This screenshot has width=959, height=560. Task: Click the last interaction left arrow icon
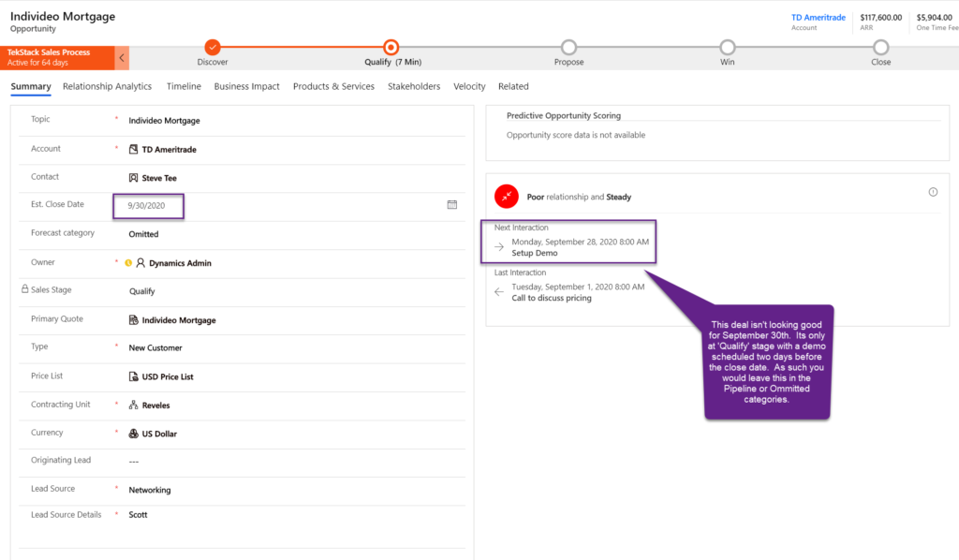tap(499, 292)
